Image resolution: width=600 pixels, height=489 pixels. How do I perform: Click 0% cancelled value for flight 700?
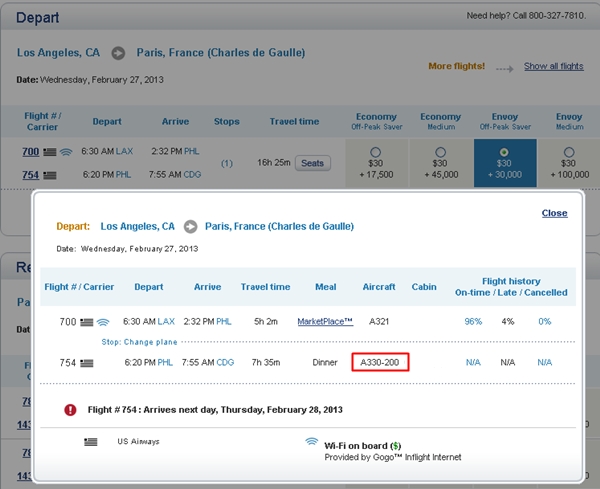(545, 321)
